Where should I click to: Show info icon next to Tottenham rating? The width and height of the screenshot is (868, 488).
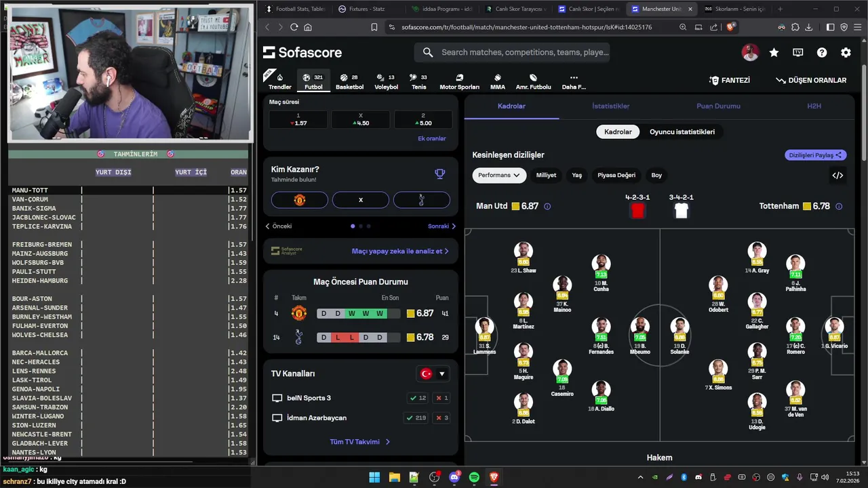pos(839,206)
